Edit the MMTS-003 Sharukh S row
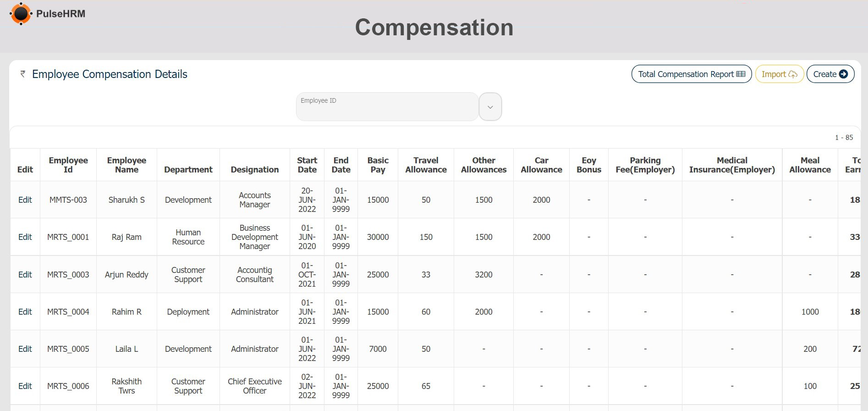 [x=25, y=200]
